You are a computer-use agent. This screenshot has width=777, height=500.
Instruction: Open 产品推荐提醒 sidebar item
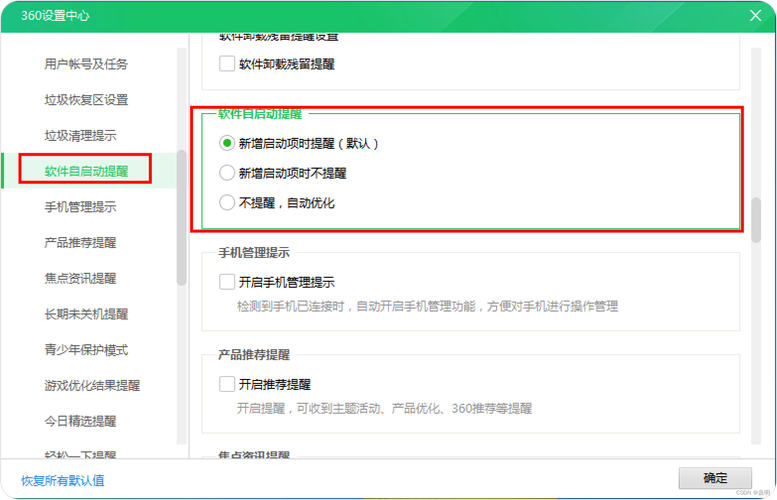click(x=80, y=242)
